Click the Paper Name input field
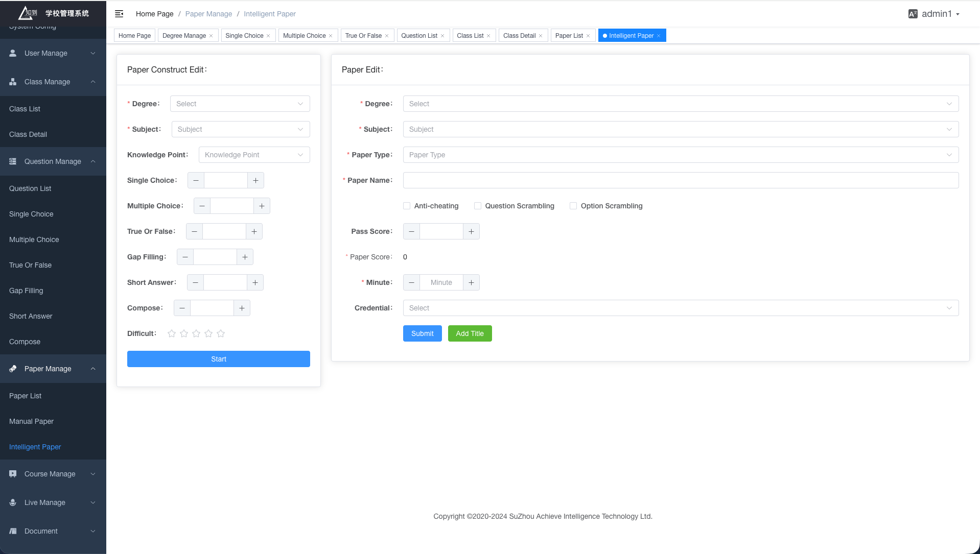Viewport: 980px width, 554px height. (680, 180)
